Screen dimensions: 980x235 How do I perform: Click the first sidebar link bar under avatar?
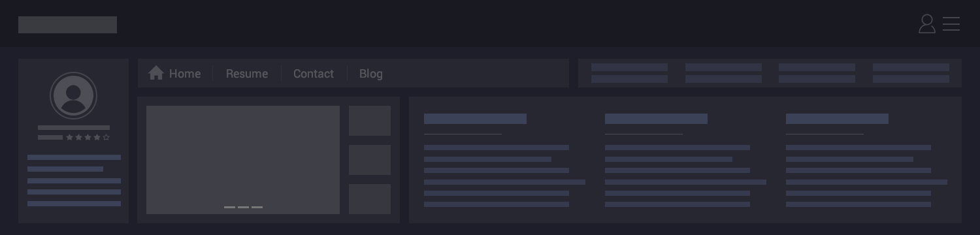click(74, 157)
